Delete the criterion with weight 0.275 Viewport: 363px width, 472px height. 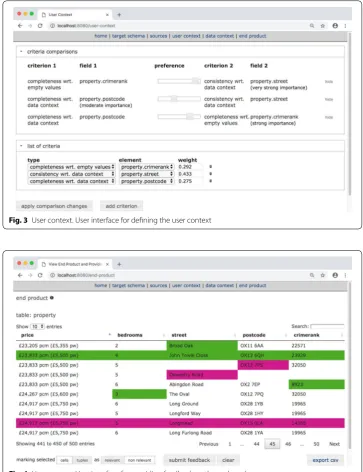(x=210, y=181)
